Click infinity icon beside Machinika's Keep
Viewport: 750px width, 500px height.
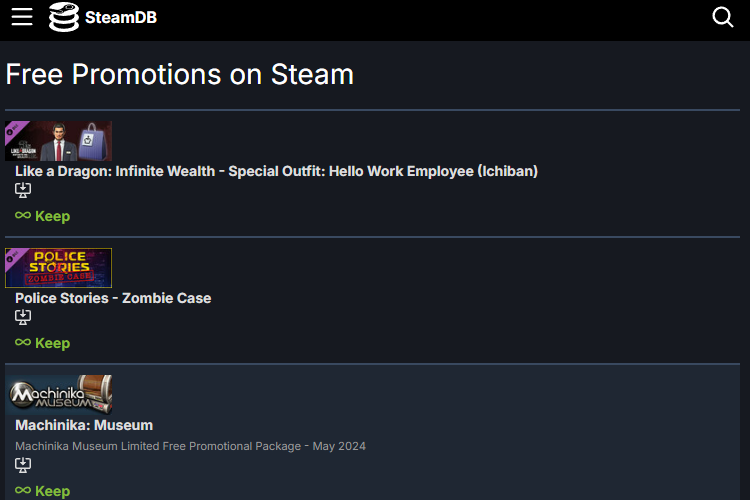[x=23, y=490]
